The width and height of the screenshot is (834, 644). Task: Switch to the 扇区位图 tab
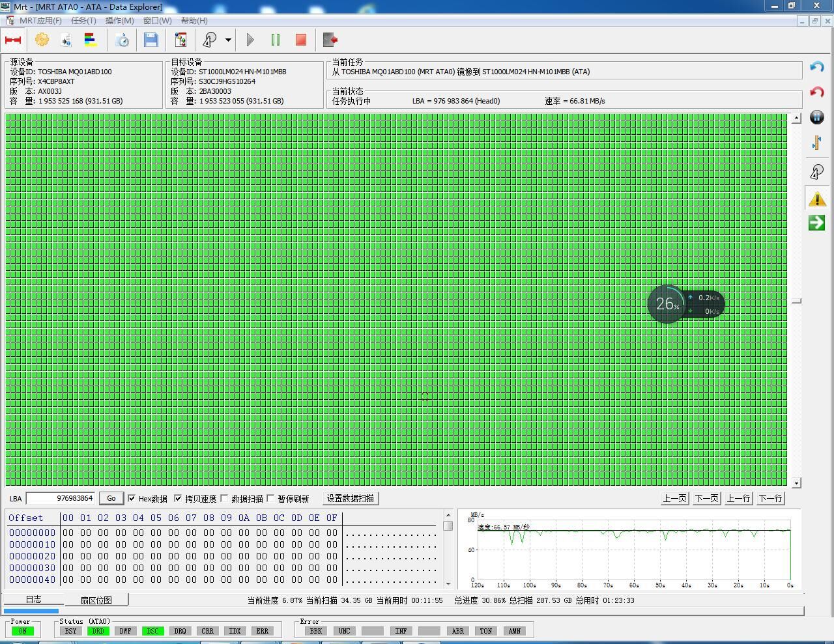pyautogui.click(x=96, y=600)
